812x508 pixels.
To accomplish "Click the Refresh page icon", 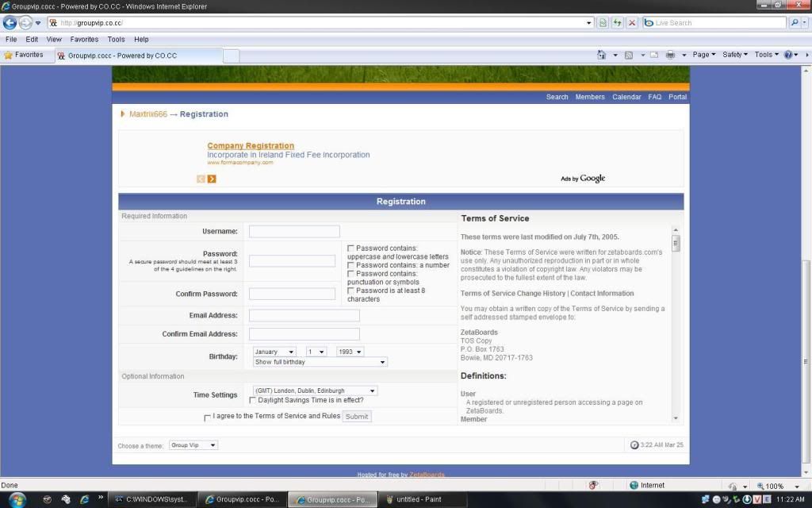I will [617, 23].
